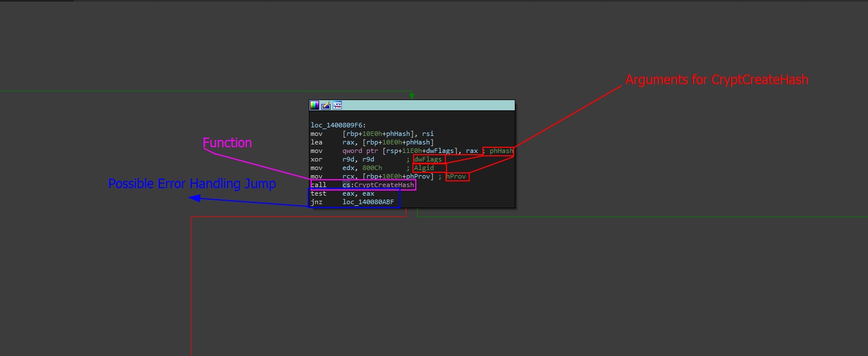Select the highlighted cs segment prefix
The image size is (868, 356).
point(347,185)
